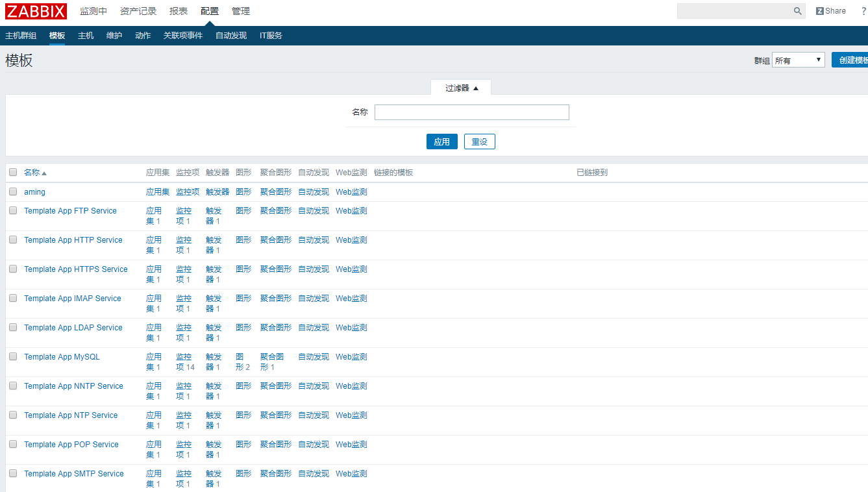
Task: Sort the list by 名称 column
Action: click(x=35, y=173)
